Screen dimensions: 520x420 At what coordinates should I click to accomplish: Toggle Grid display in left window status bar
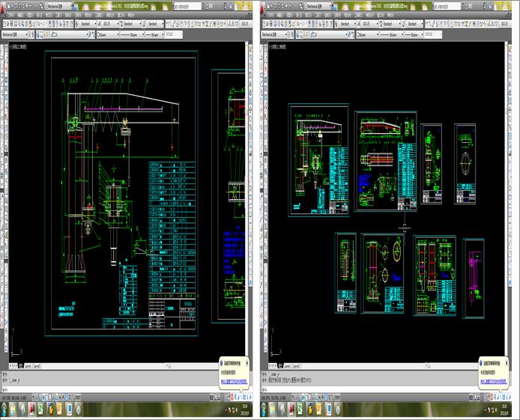40,397
